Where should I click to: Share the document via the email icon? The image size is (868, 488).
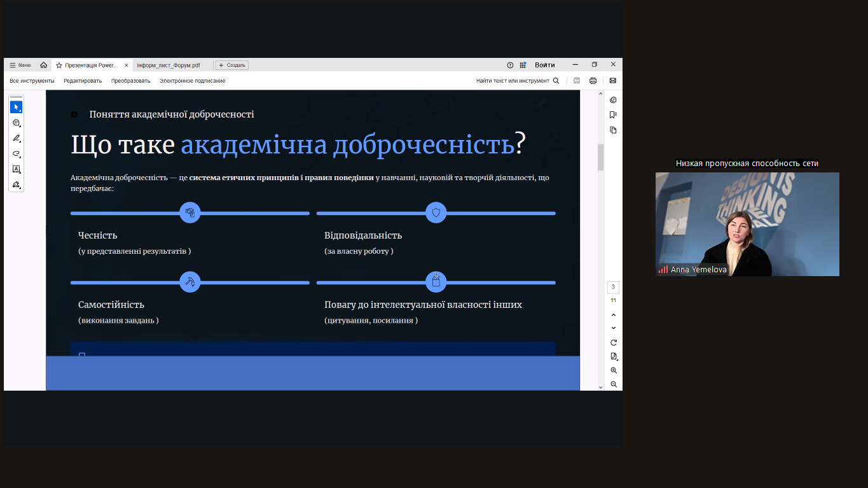coord(612,80)
